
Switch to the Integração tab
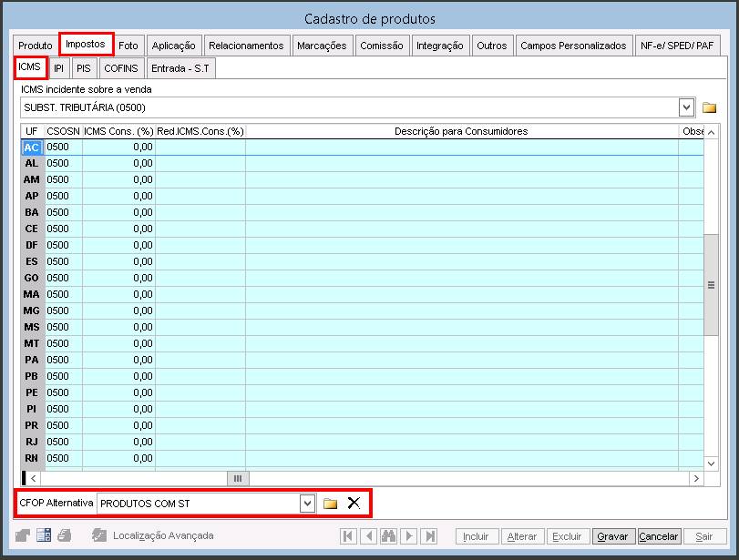(440, 46)
